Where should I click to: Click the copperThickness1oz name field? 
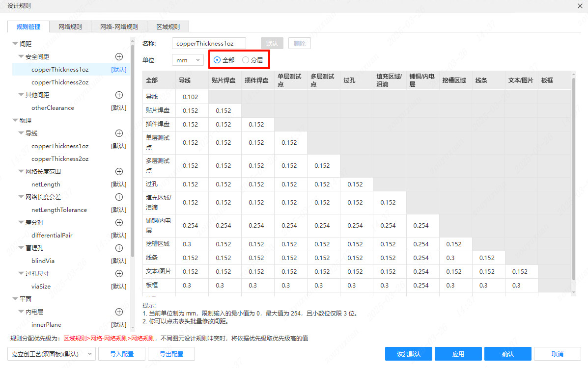pyautogui.click(x=208, y=43)
